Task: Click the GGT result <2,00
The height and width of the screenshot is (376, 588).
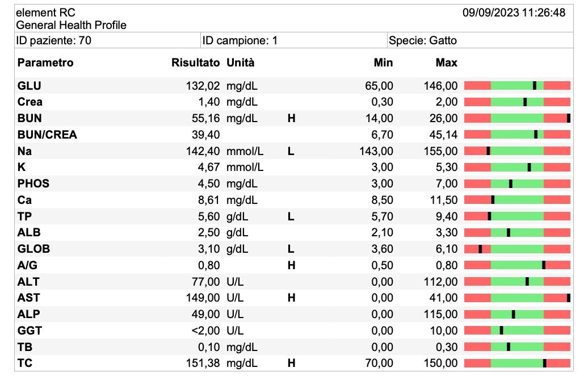Action: point(205,331)
